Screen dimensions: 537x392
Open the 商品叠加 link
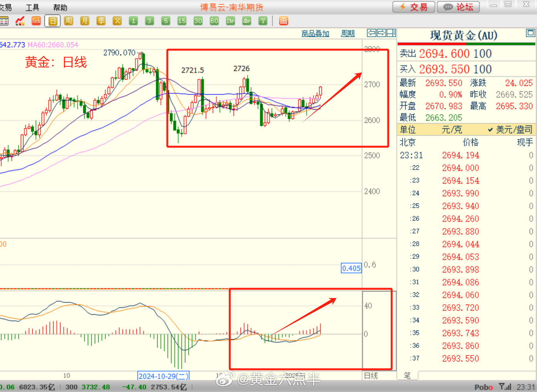click(315, 34)
